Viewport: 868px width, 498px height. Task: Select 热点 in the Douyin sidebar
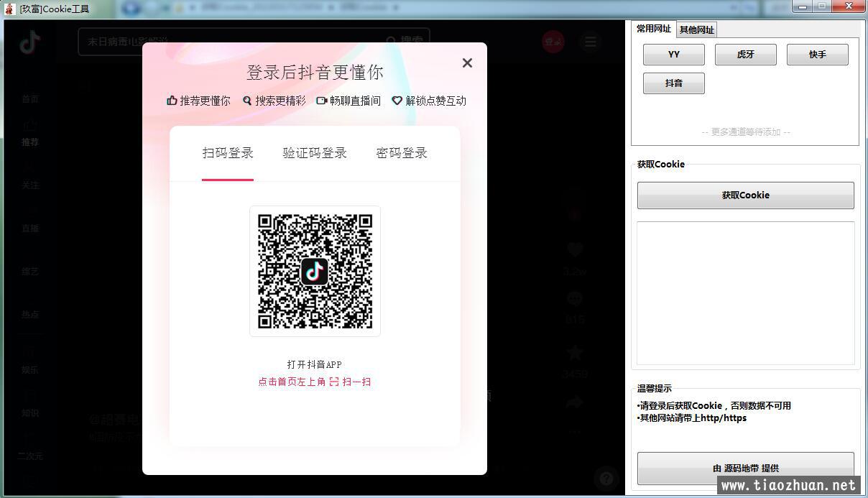tap(30, 315)
